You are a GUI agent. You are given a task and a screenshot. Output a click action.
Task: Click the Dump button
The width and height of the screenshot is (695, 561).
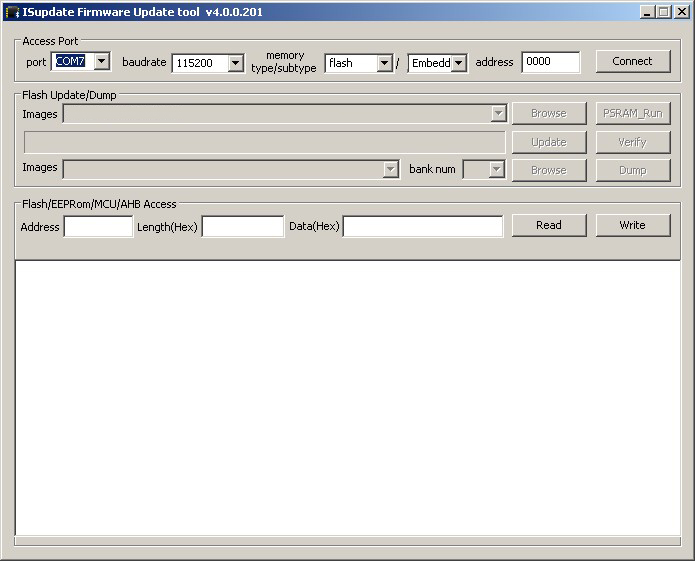(632, 170)
